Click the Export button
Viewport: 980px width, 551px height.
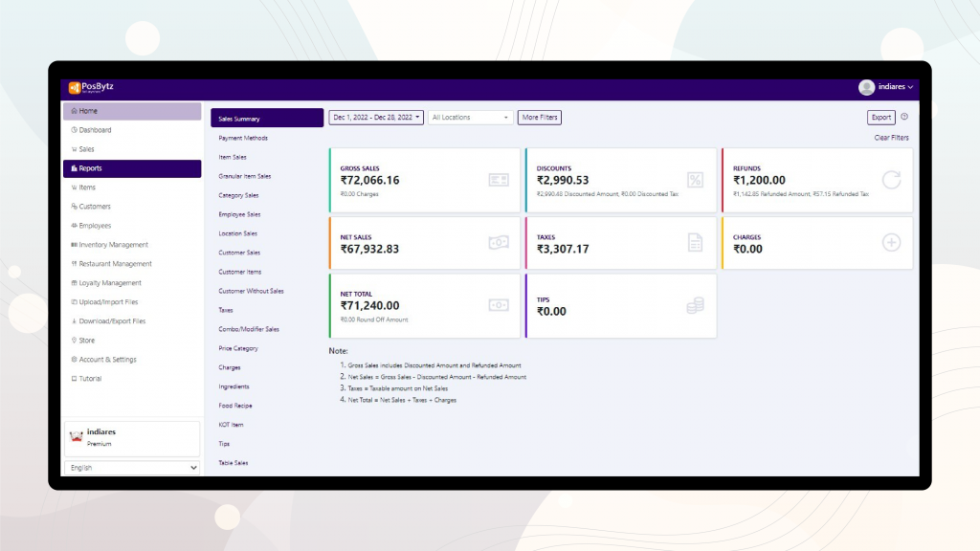click(x=880, y=117)
